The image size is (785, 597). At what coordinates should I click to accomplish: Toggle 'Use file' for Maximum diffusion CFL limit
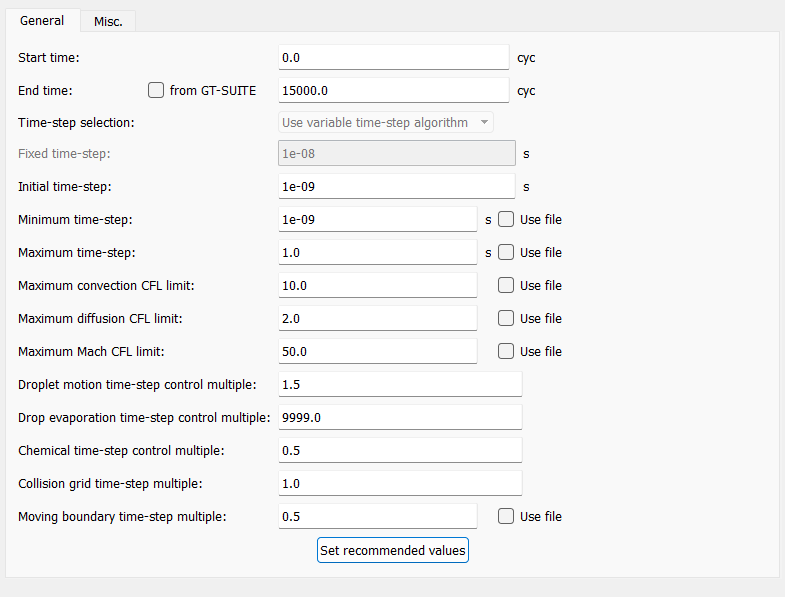click(506, 318)
